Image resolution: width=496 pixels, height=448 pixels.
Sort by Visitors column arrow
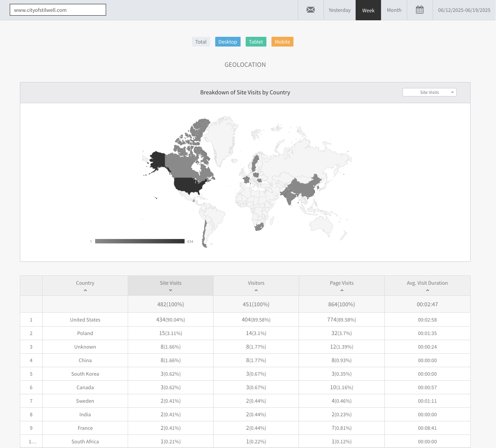point(256,291)
